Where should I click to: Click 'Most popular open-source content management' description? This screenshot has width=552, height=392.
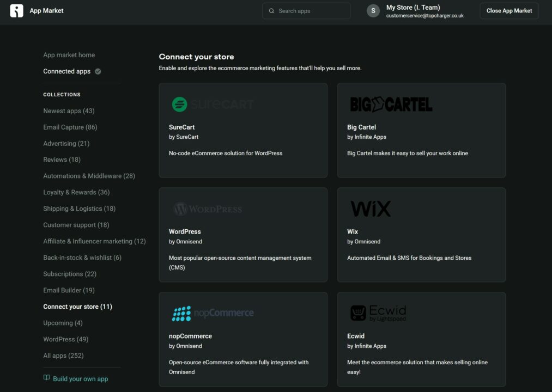tap(240, 262)
